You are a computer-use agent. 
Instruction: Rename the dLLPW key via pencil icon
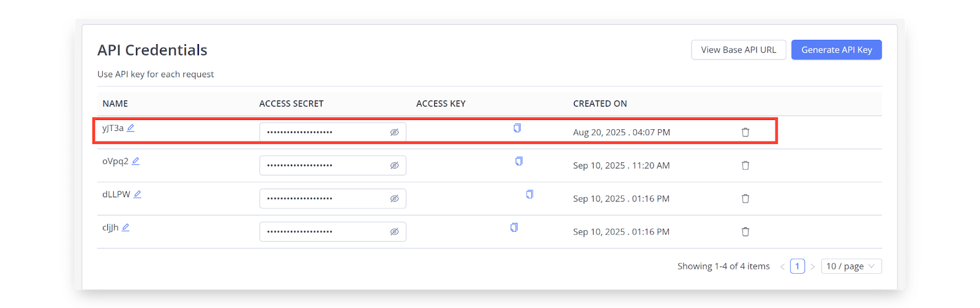point(137,194)
